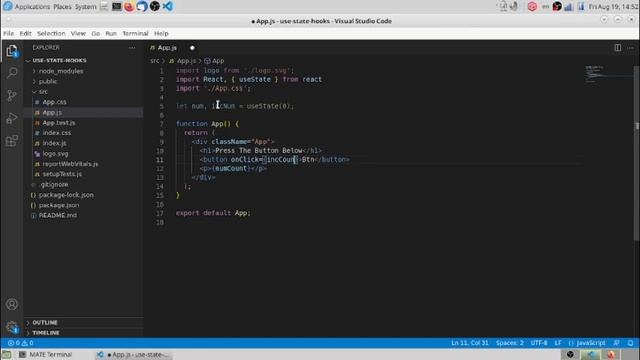Change line ending via LF entry
Viewport: 640px width, 360px height.
[558, 343]
